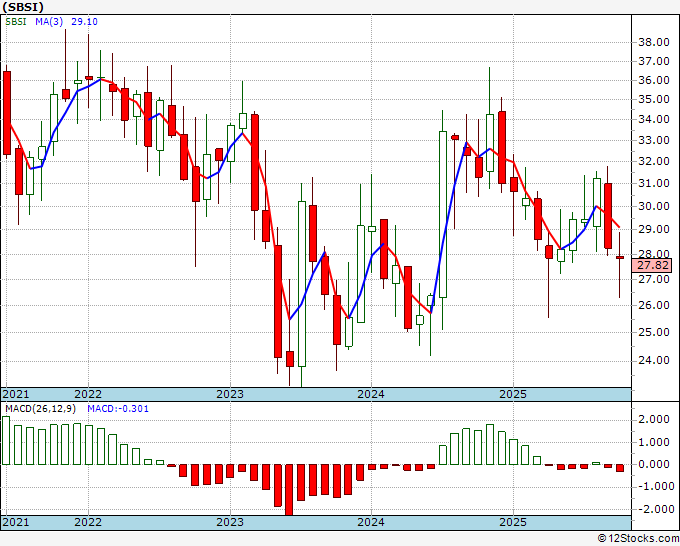Click 2021 on the price chart timeline
Image resolution: width=680 pixels, height=546 pixels.
(16, 394)
